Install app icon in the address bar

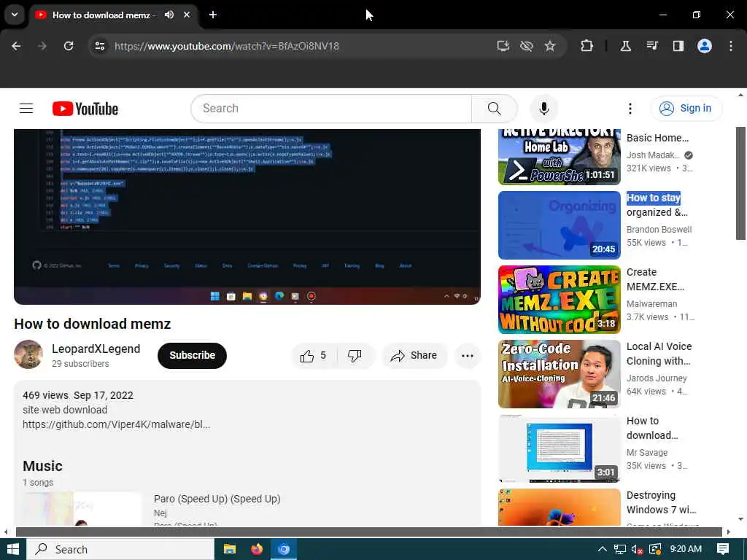(x=503, y=46)
